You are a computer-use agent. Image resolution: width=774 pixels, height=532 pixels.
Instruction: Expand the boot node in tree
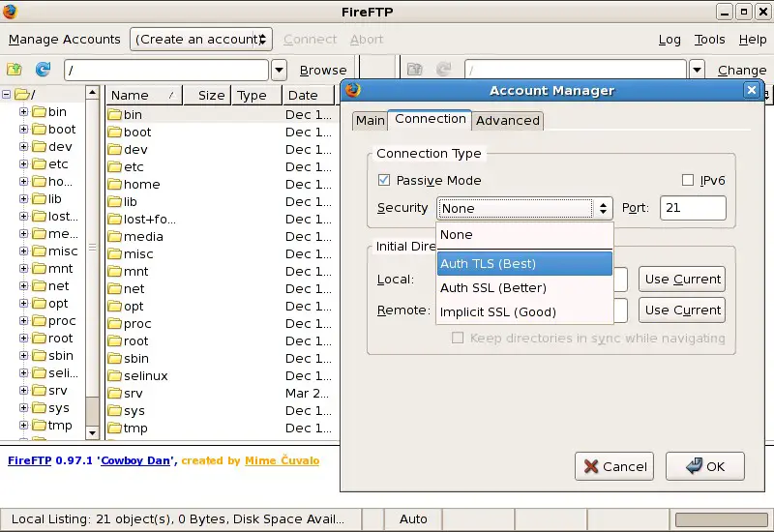coord(23,130)
